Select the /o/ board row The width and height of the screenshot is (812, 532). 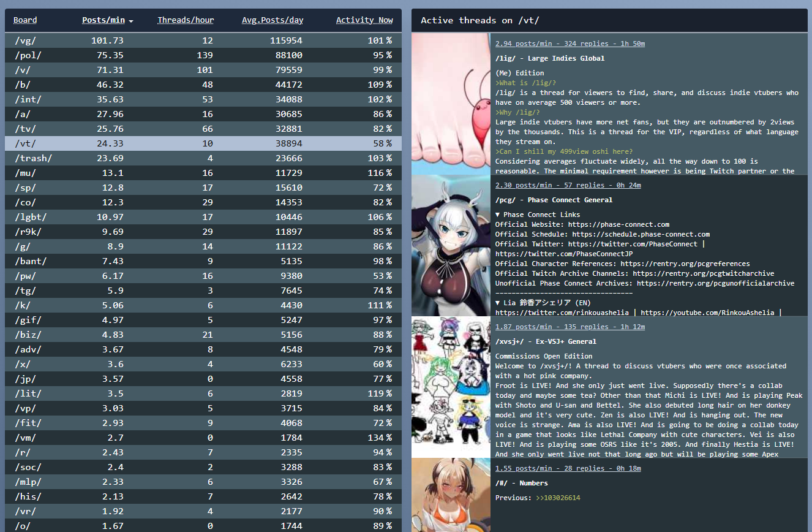point(203,526)
